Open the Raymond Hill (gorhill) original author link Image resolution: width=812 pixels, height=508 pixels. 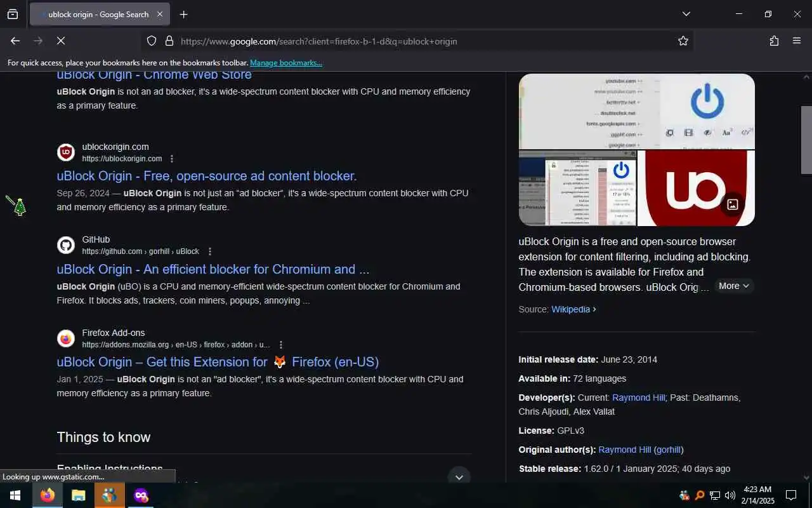[x=641, y=450]
